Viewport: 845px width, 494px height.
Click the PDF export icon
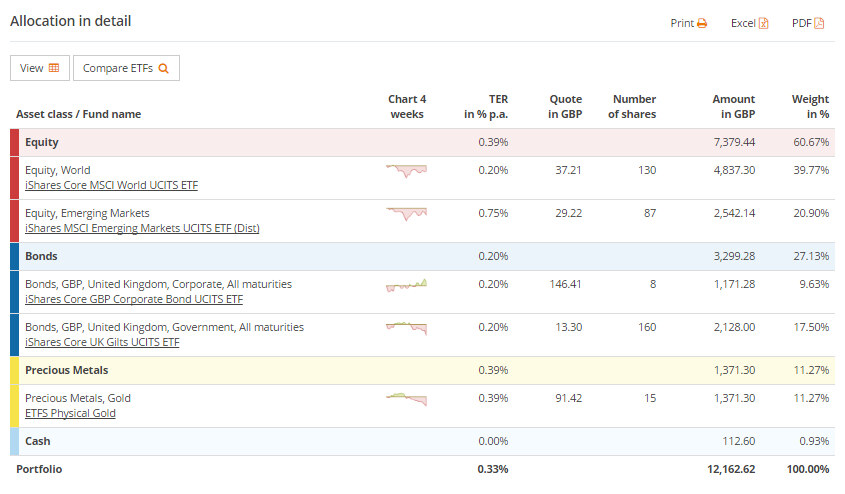coord(819,23)
